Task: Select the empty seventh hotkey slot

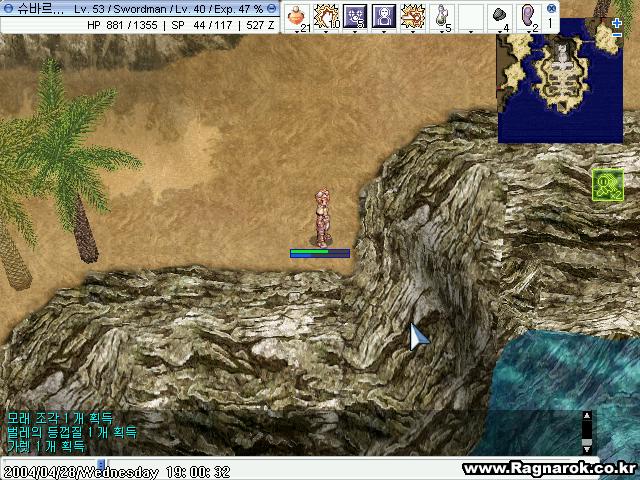Action: 470,16
